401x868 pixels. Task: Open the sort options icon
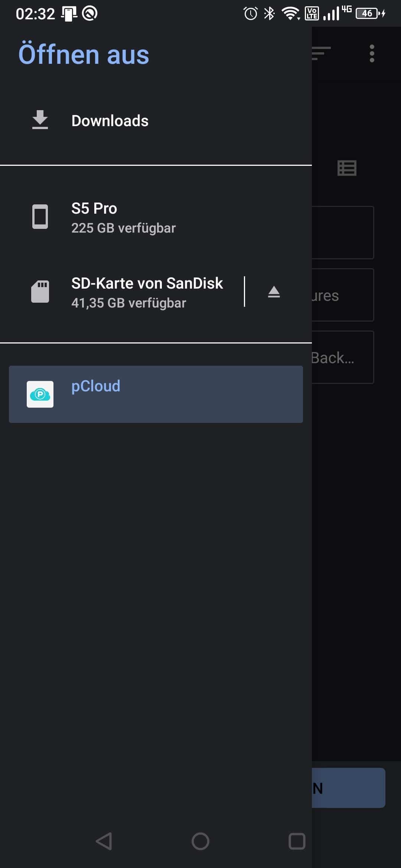click(321, 53)
